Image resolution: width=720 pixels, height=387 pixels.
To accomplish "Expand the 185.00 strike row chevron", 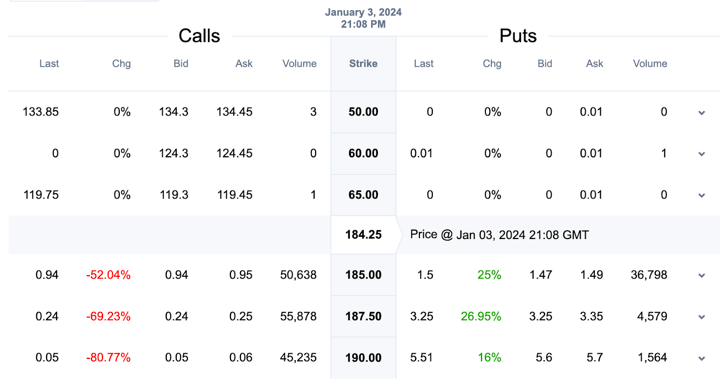I will pos(701,275).
